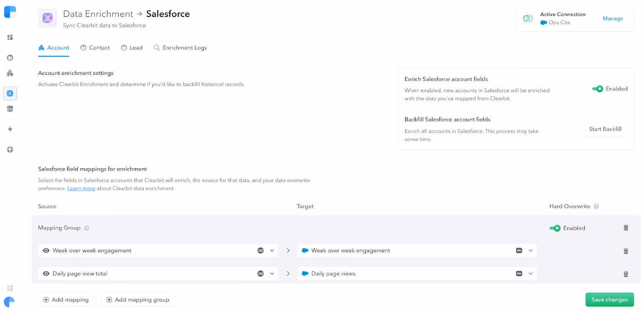This screenshot has height=310, width=644.
Task: Click the Hard Overwrite column header
Action: pos(570,207)
